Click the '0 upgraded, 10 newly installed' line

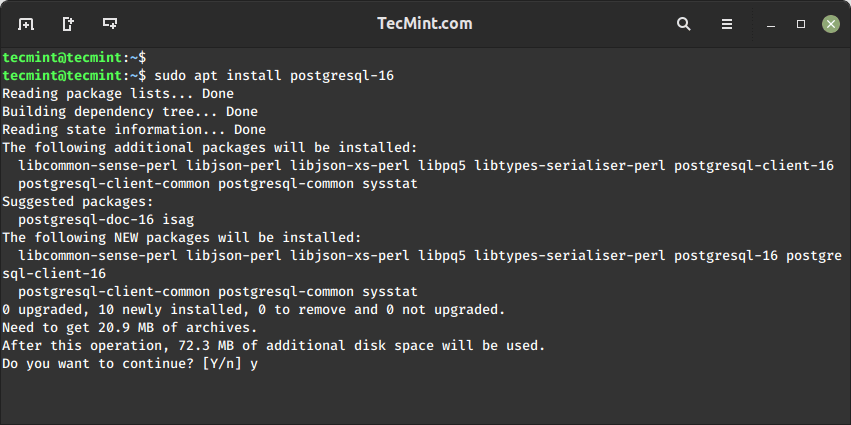point(253,310)
